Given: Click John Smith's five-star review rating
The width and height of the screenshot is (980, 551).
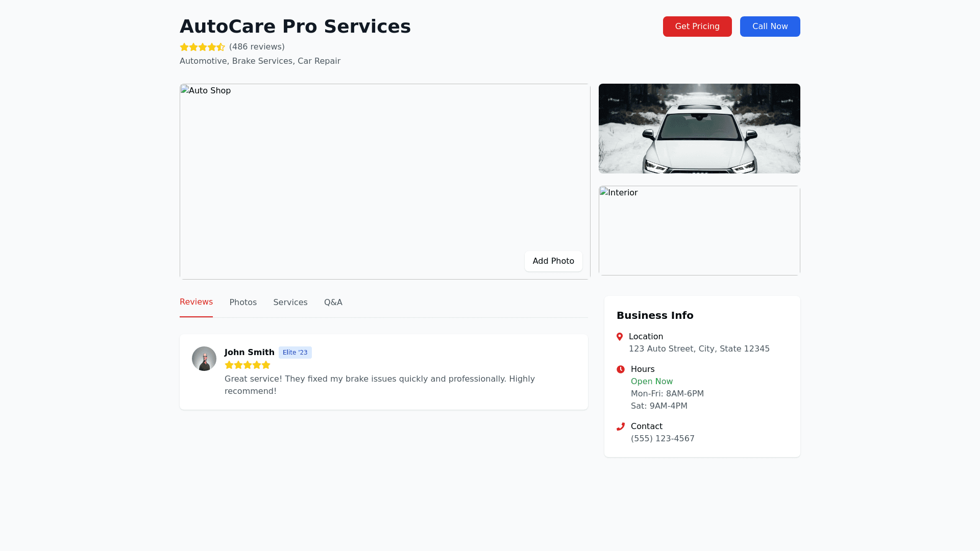Looking at the screenshot, I should [248, 365].
